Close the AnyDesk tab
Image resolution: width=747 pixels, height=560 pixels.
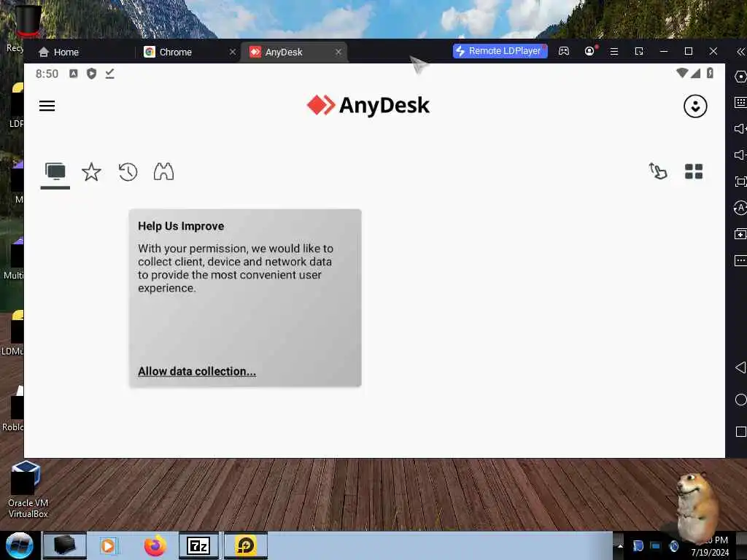click(x=338, y=52)
